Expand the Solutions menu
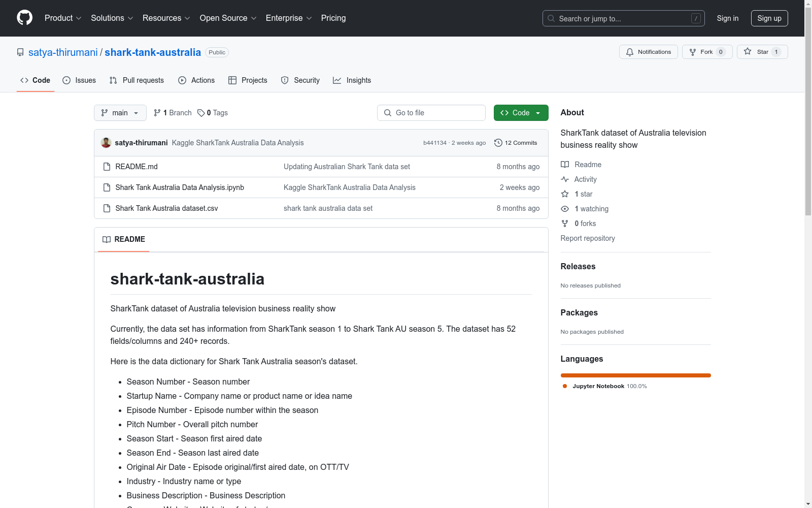 tap(112, 18)
